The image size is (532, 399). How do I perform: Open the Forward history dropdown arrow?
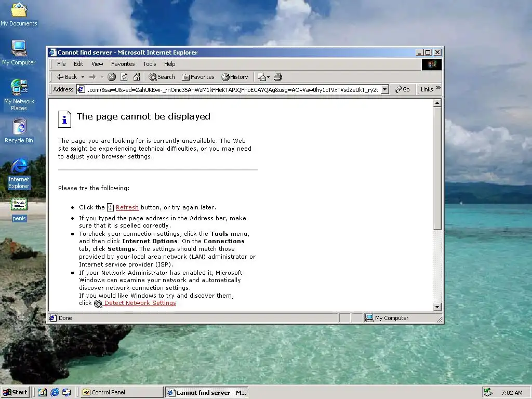(101, 77)
